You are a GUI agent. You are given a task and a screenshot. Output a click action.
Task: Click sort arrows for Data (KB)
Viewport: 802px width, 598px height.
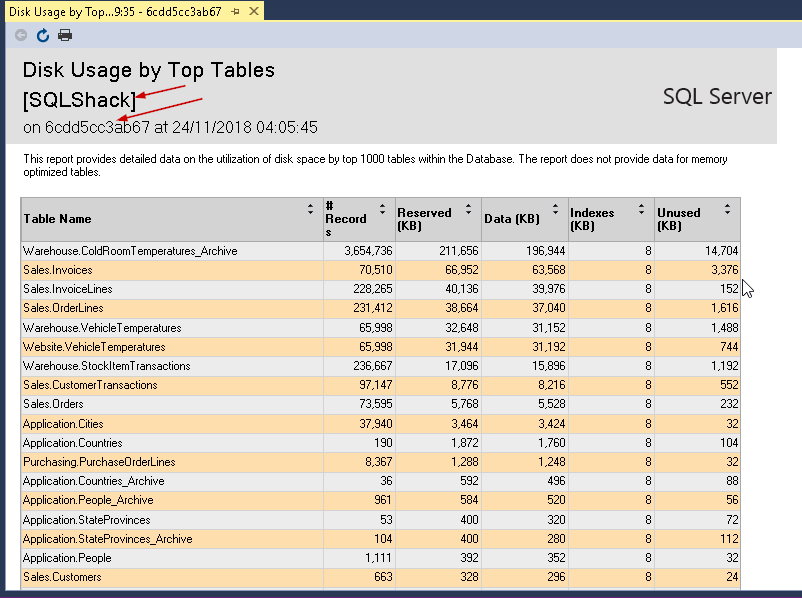pyautogui.click(x=554, y=210)
